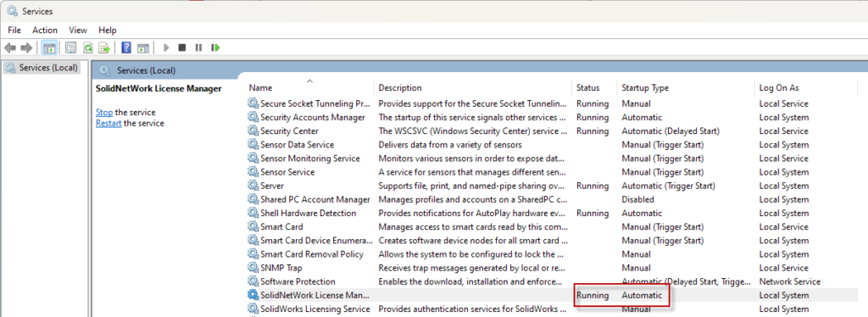The image size is (868, 317).
Task: Open the Action menu
Action: click(45, 31)
